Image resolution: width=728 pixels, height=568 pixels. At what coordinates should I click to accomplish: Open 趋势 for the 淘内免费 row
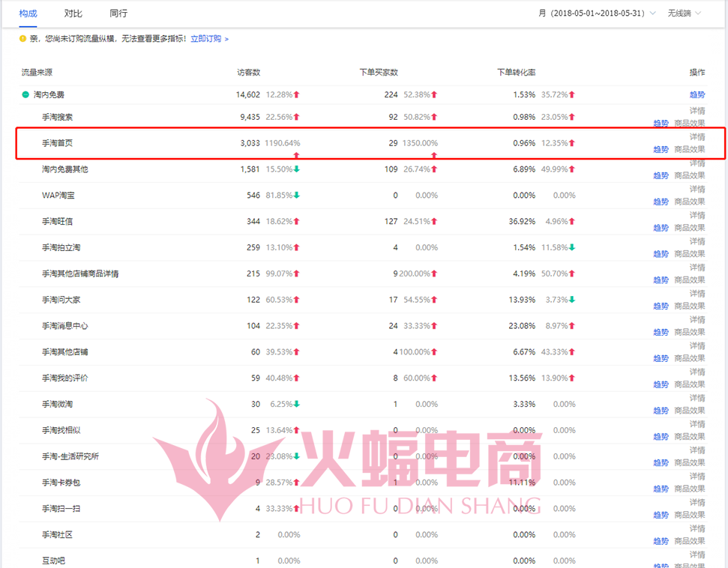697,95
